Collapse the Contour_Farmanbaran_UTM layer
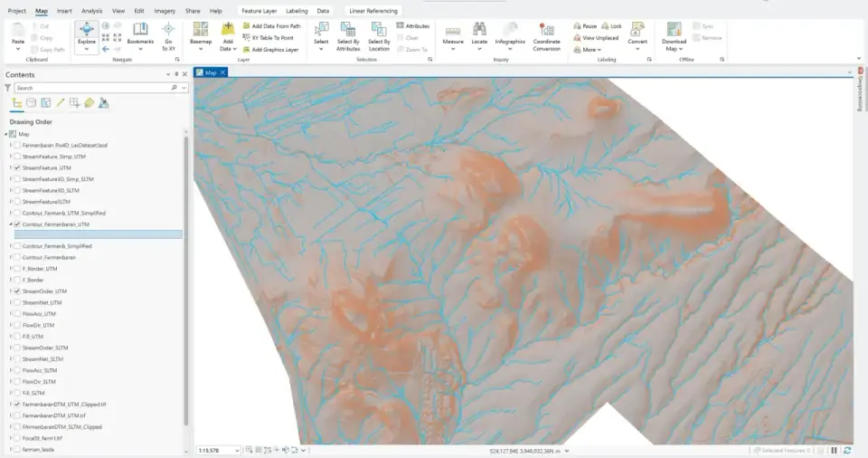868x458 pixels. pos(11,224)
